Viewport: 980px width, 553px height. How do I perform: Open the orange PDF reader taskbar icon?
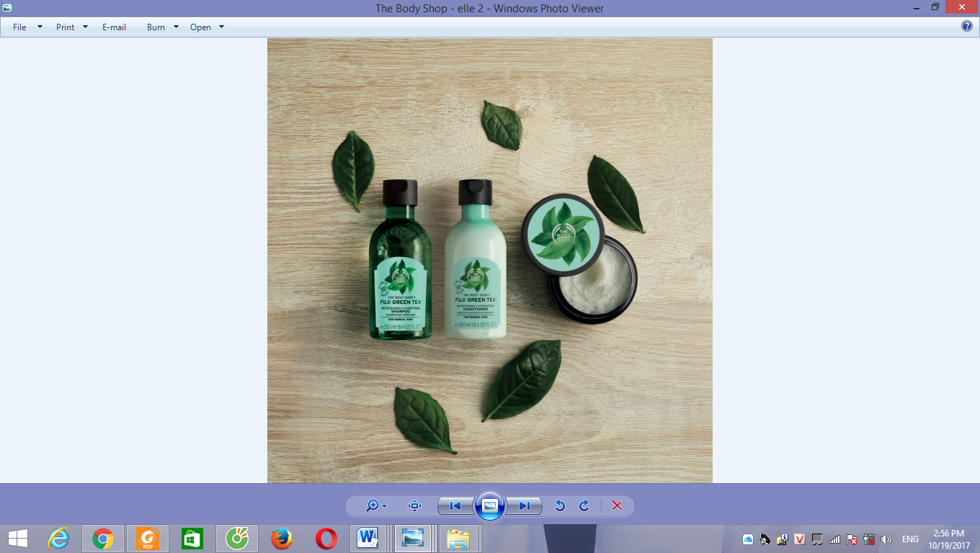148,539
